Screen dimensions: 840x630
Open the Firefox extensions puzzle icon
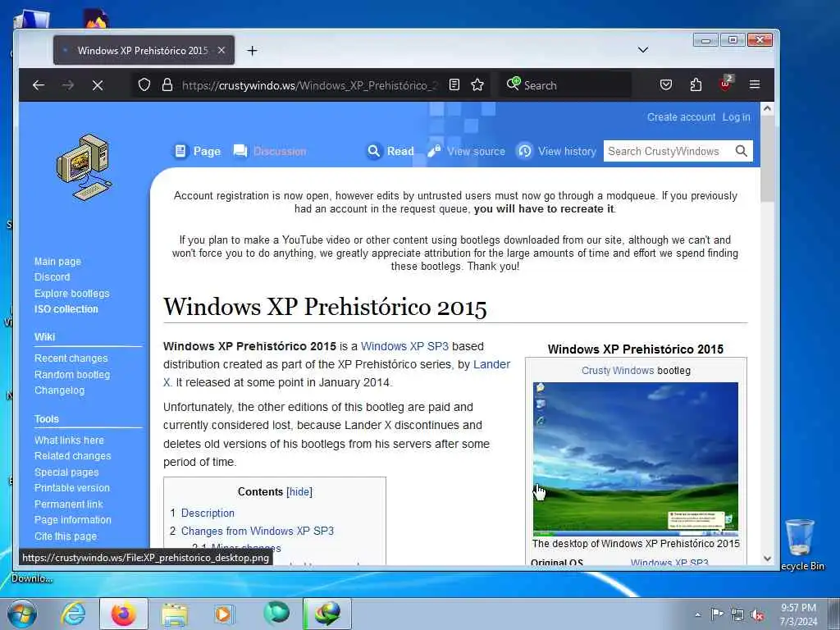pyautogui.click(x=696, y=84)
